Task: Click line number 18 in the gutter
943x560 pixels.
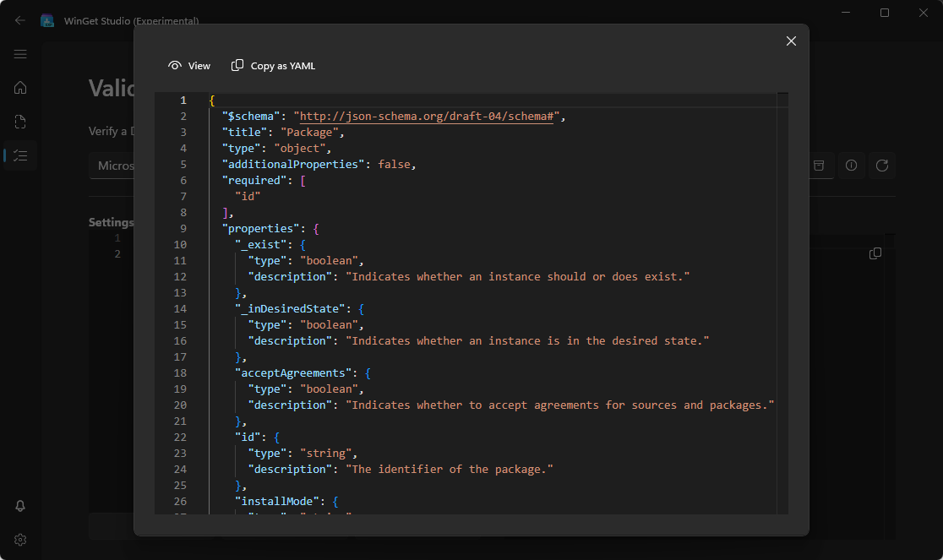Action: (x=180, y=373)
